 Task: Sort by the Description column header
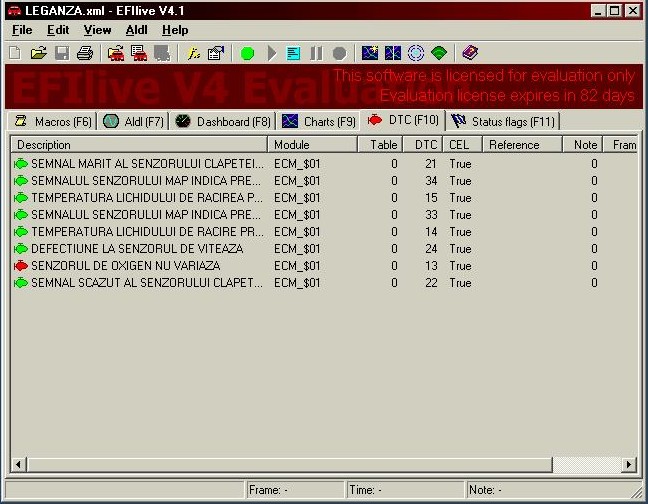tap(140, 145)
